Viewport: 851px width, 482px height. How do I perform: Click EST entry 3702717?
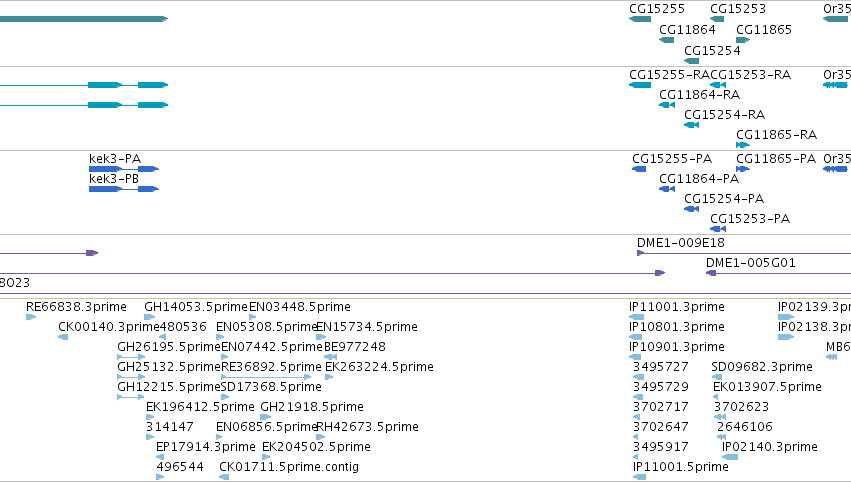pyautogui.click(x=661, y=407)
